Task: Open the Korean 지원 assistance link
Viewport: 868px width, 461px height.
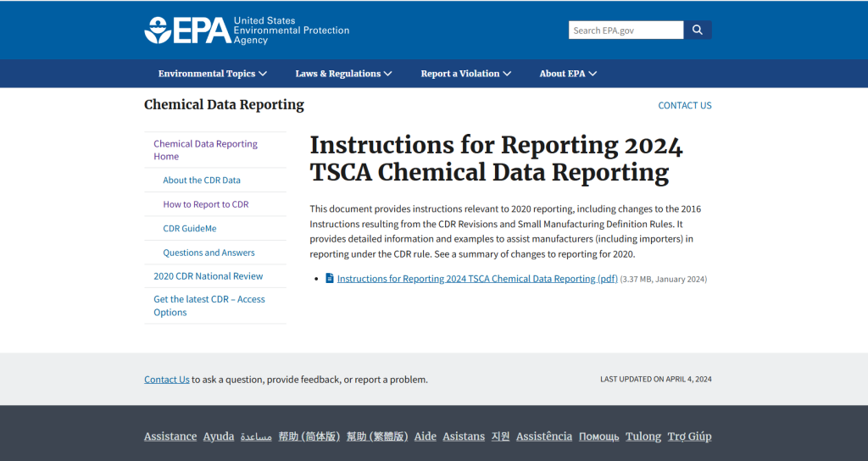Action: (500, 436)
